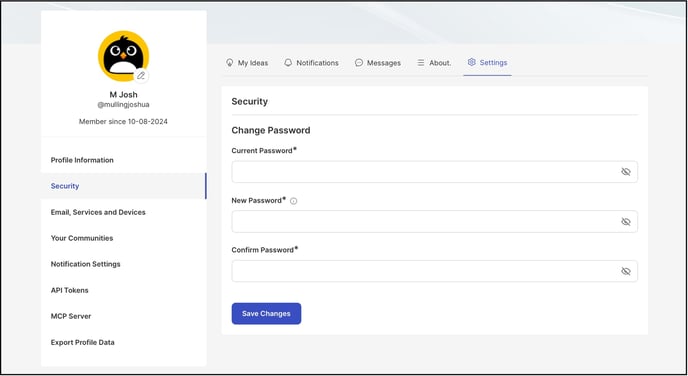Image resolution: width=688 pixels, height=376 pixels.
Task: Select Export Profile Data
Action: coord(123,342)
